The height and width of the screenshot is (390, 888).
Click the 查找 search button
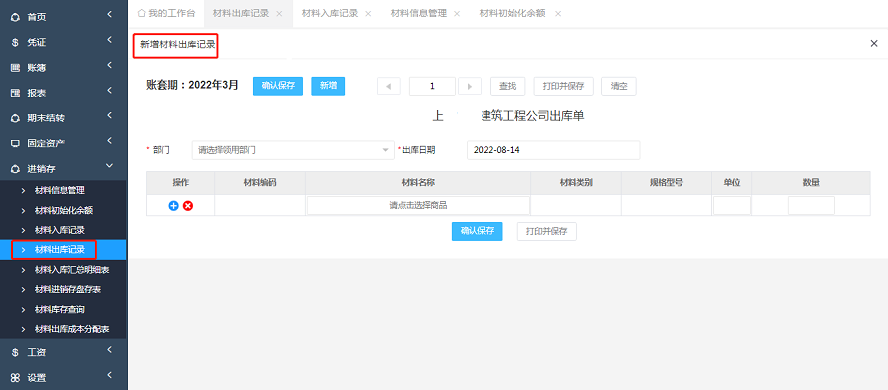tap(507, 86)
